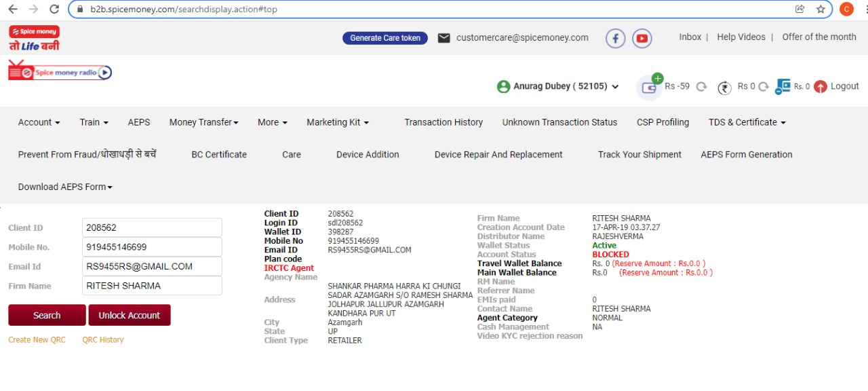
Task: Open AEPS Form Generation
Action: pyautogui.click(x=747, y=154)
